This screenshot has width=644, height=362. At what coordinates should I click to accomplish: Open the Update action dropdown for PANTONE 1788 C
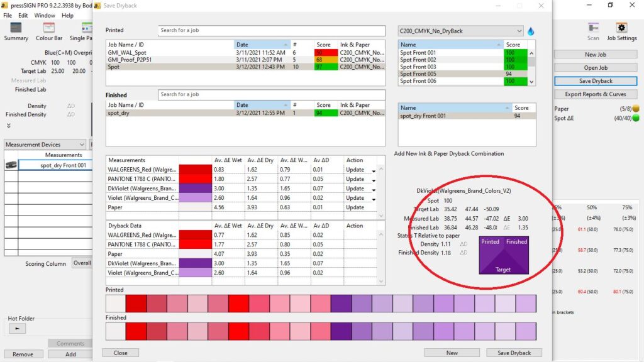pyautogui.click(x=374, y=180)
